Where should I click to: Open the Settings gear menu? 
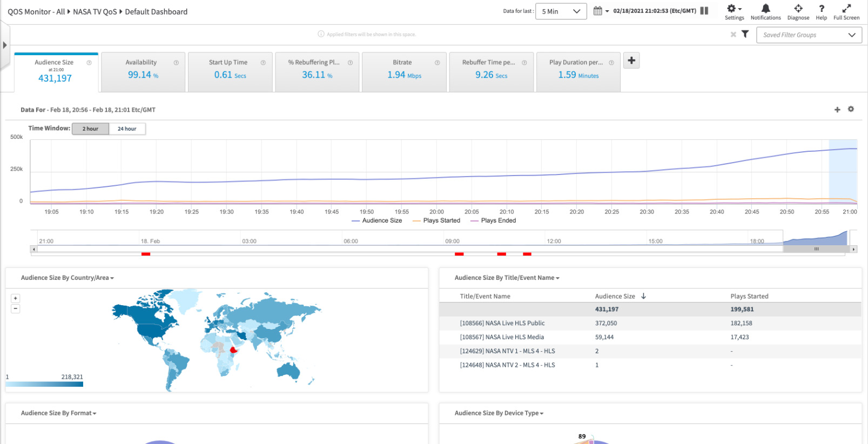point(734,12)
